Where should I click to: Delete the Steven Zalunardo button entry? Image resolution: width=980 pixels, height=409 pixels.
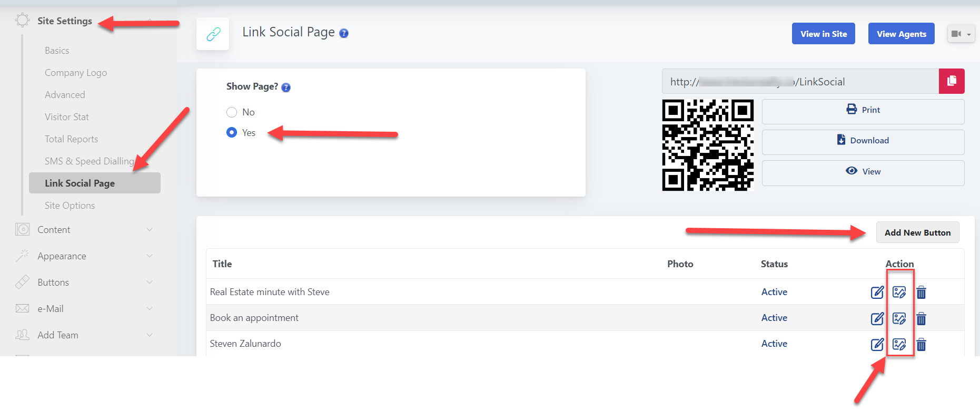tap(921, 345)
